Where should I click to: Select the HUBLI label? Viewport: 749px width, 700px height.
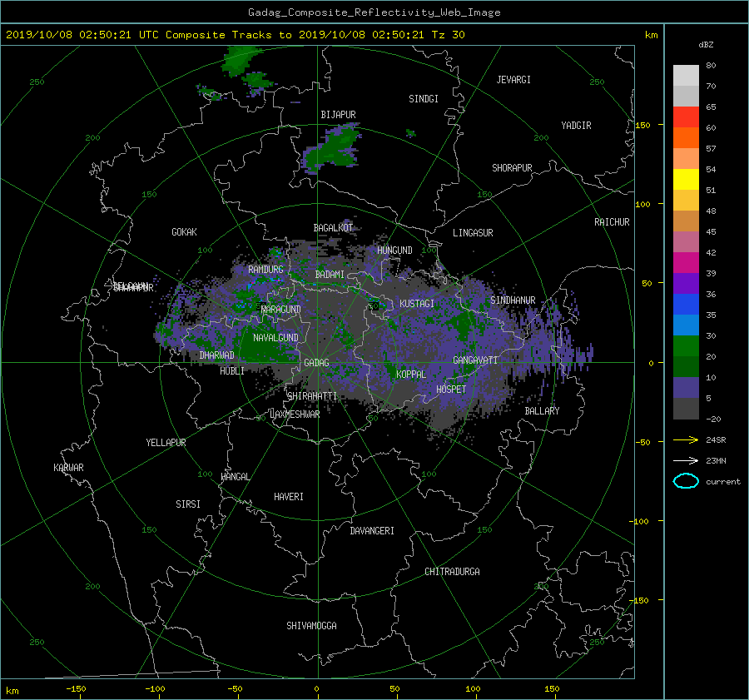(x=232, y=371)
